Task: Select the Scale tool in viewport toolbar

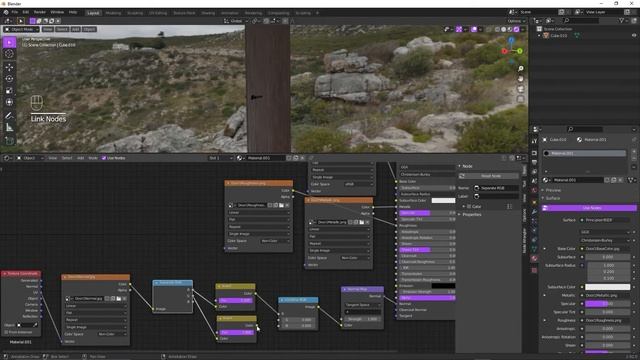Action: click(9, 91)
